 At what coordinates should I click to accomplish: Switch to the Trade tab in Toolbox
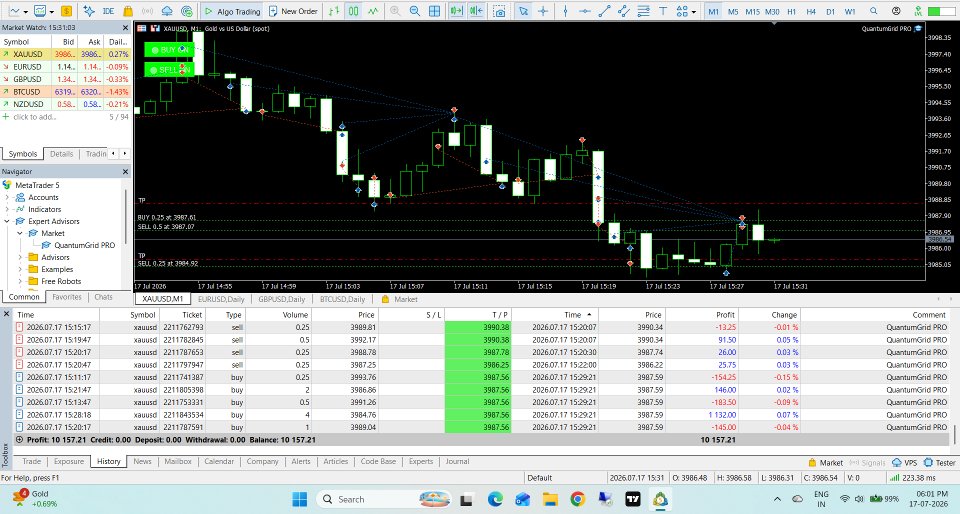(x=31, y=461)
